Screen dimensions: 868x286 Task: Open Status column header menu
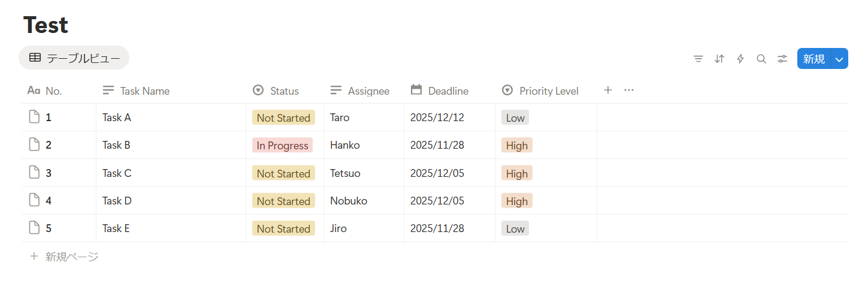(285, 91)
